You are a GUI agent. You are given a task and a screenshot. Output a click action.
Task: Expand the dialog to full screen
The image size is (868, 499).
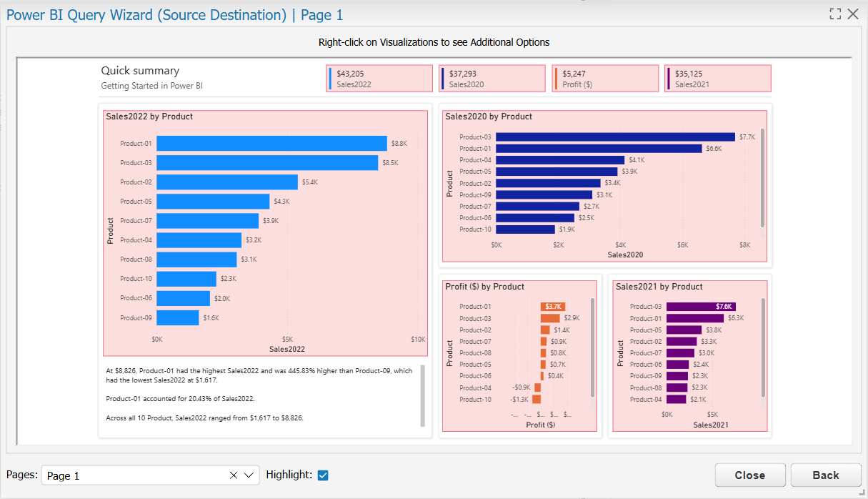[x=835, y=14]
